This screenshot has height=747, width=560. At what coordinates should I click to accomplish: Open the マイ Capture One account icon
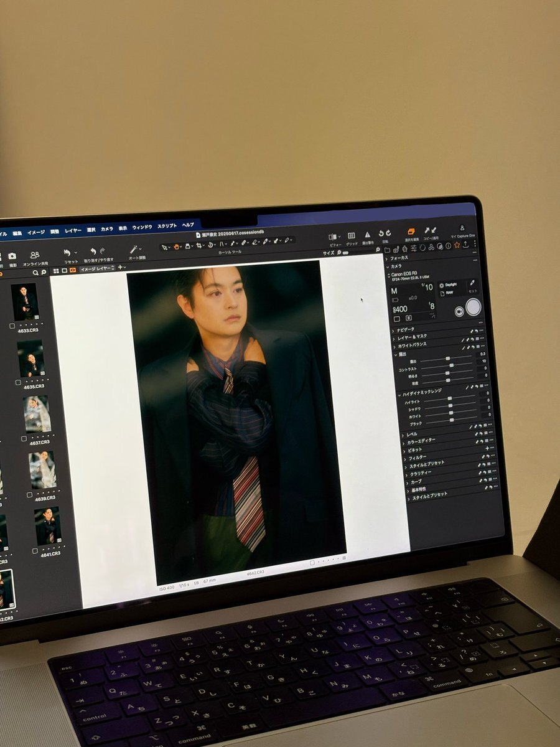coord(462,228)
